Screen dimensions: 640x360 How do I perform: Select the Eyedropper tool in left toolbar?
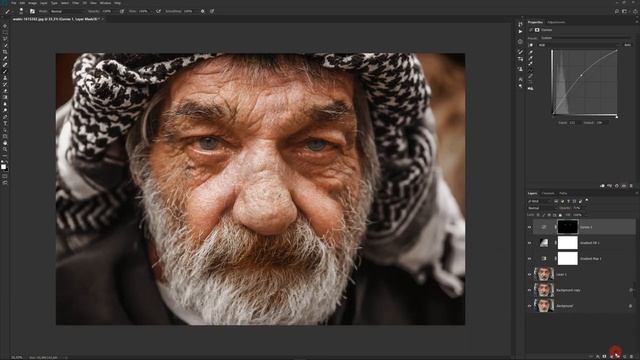pyautogui.click(x=5, y=58)
